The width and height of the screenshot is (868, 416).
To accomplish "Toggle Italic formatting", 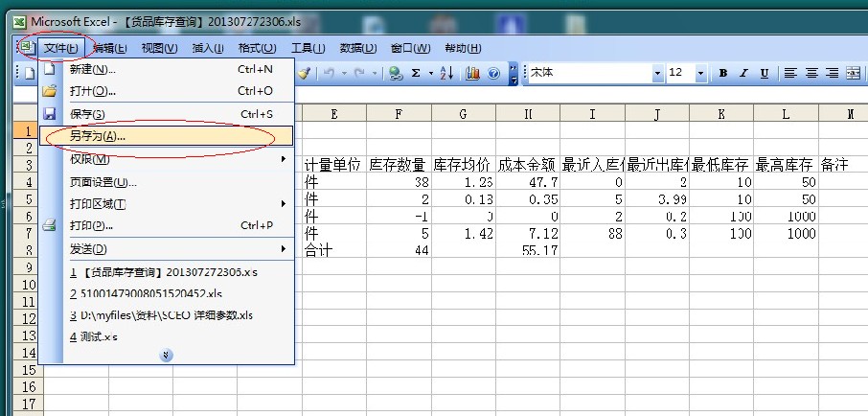I will pyautogui.click(x=743, y=73).
